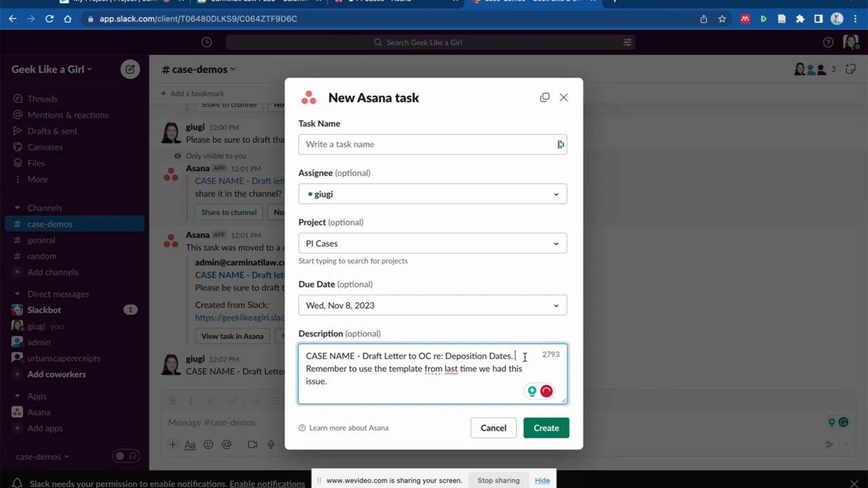The height and width of the screenshot is (488, 868).
Task: Click the channel members avatars
Action: pyautogui.click(x=815, y=69)
